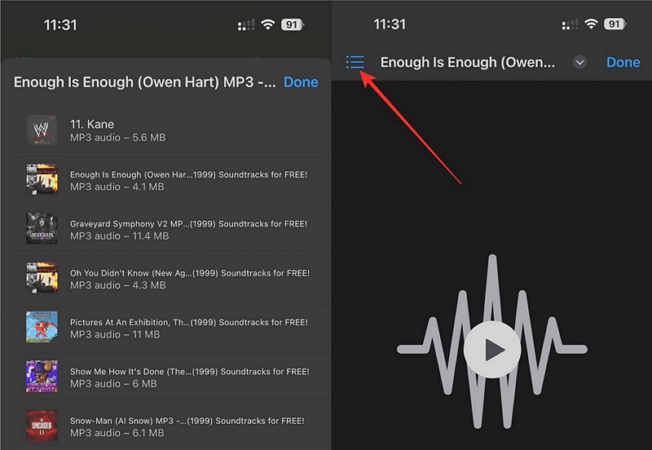Image resolution: width=652 pixels, height=450 pixels.
Task: Tap the 11:31 clock in right status bar
Action: 389,24
